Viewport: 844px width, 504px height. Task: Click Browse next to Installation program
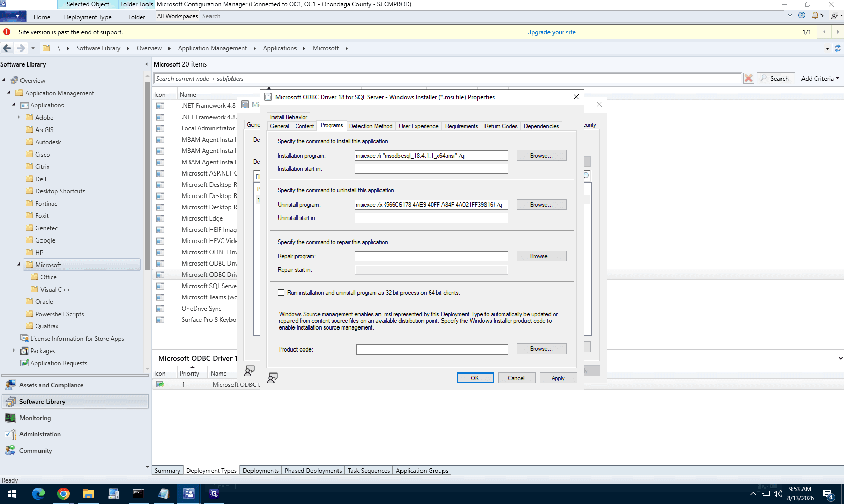point(541,156)
